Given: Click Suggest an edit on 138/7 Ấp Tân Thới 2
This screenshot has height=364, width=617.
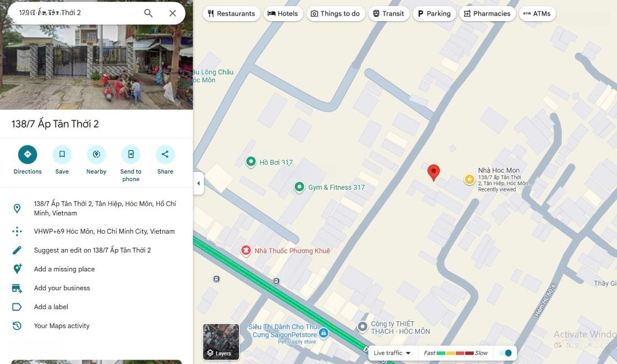Looking at the screenshot, I should coord(92,250).
